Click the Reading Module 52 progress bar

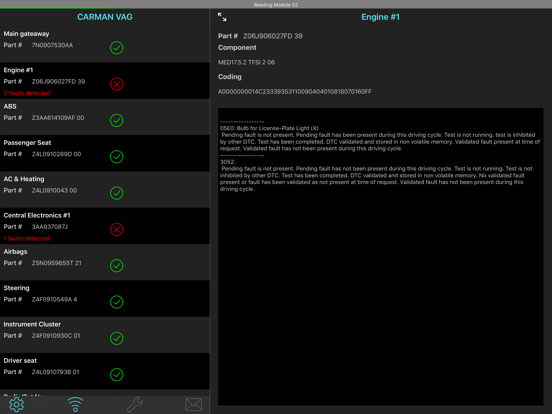pyautogui.click(x=276, y=5)
